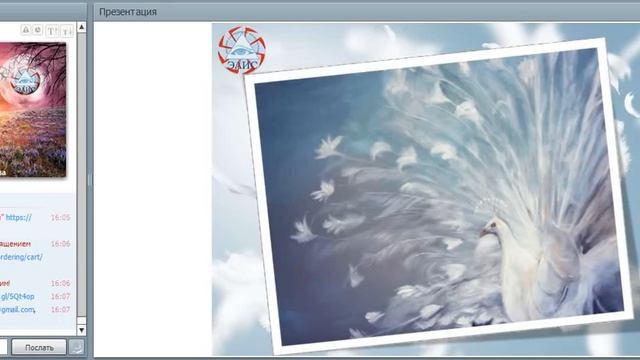
Task: Open the emoticon picker next to Послать
Action: 77,347
